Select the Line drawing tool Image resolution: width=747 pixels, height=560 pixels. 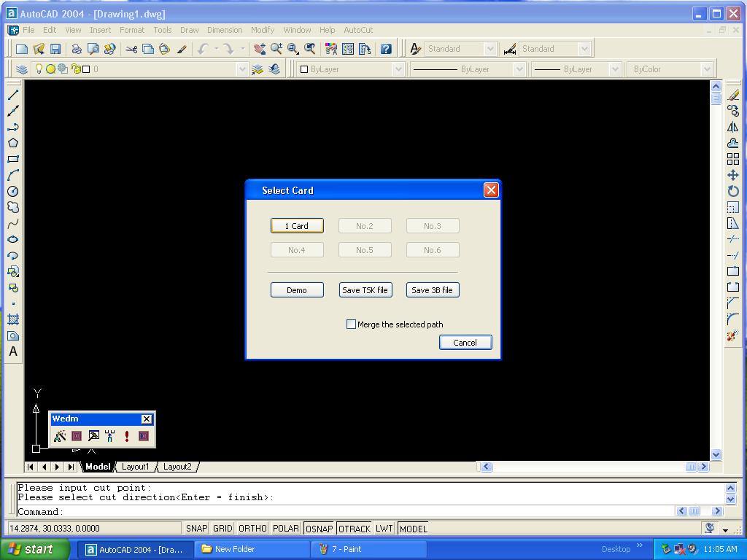tap(13, 95)
